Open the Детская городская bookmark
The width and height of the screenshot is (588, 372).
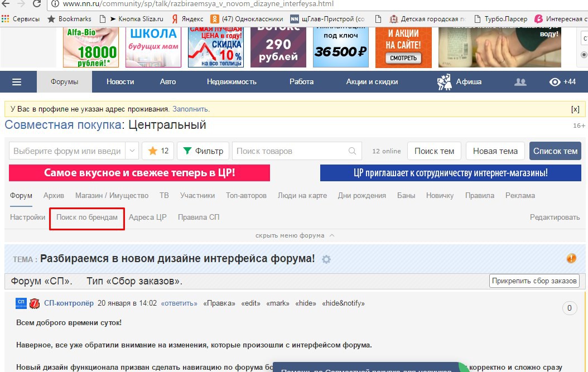pyautogui.click(x=428, y=19)
